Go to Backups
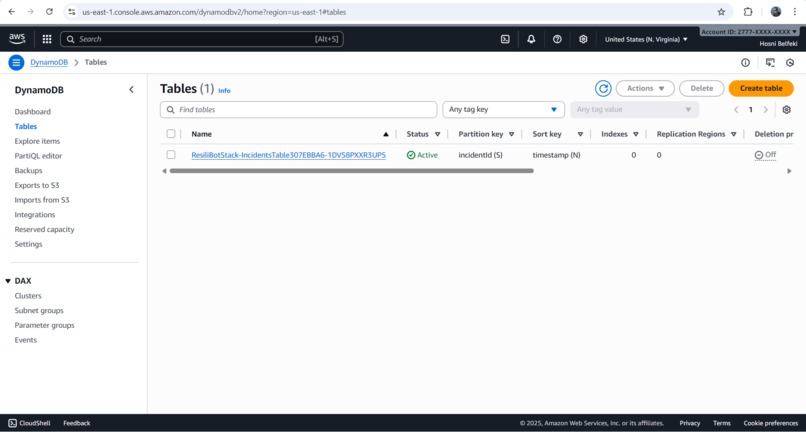The height and width of the screenshot is (432, 806). (28, 171)
